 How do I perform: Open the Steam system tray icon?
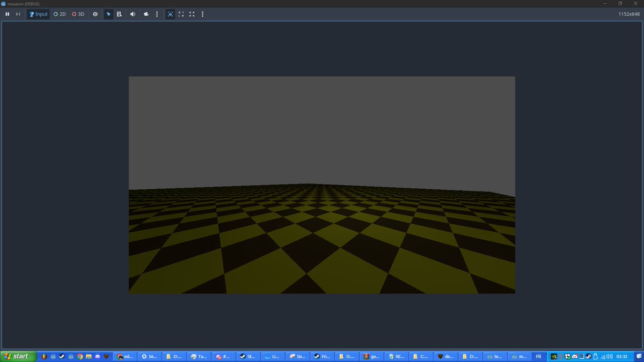588,356
